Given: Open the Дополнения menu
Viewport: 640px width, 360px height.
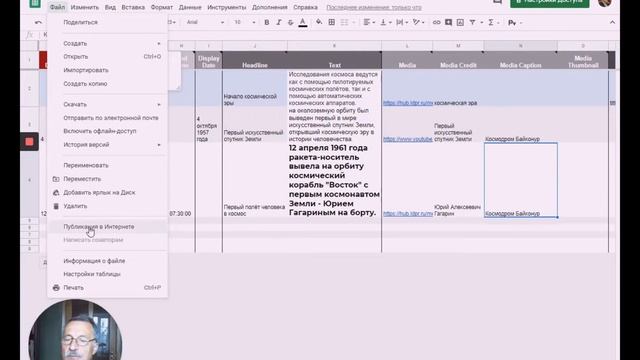Looking at the screenshot, I should point(269,7).
